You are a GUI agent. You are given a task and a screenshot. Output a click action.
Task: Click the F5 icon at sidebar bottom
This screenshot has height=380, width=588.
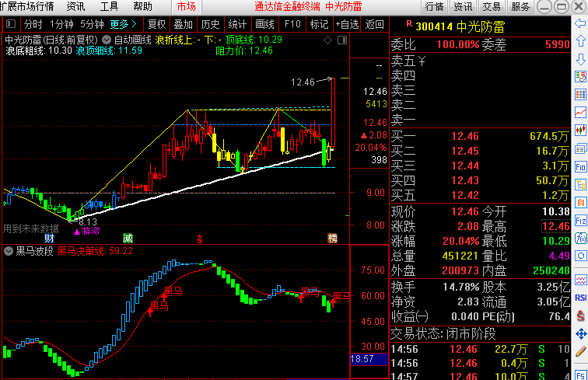pyautogui.click(x=580, y=375)
